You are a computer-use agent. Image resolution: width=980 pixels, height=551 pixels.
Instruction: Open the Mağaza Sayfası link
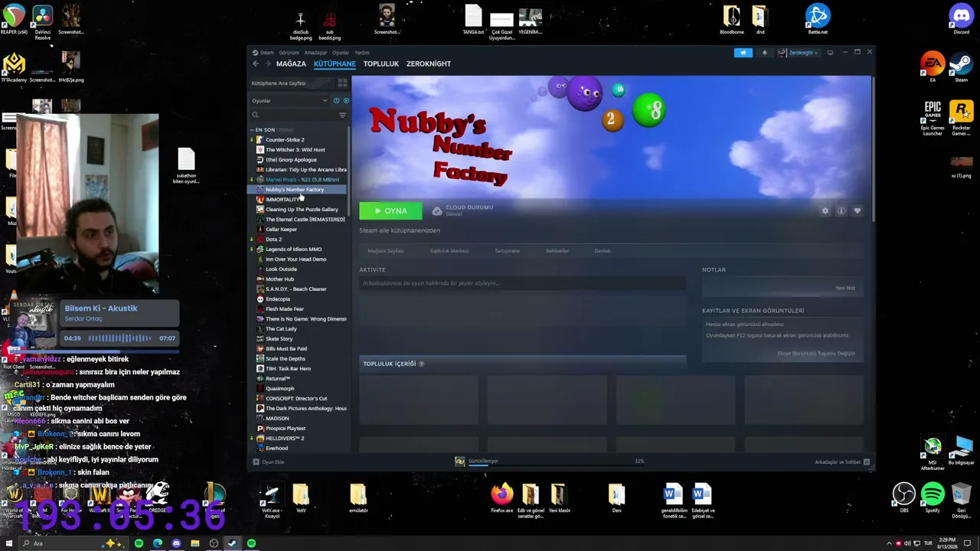pyautogui.click(x=386, y=251)
